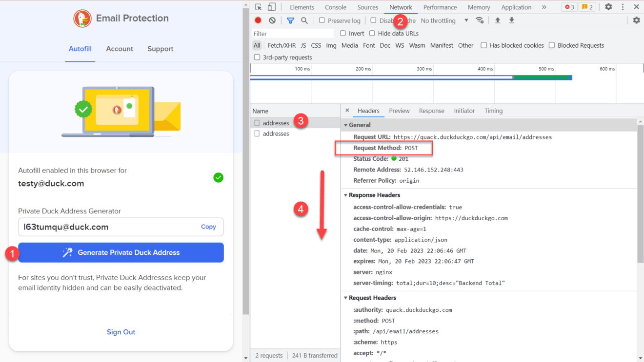644x362 pixels.
Task: Open the request Preview tab
Action: (x=399, y=111)
